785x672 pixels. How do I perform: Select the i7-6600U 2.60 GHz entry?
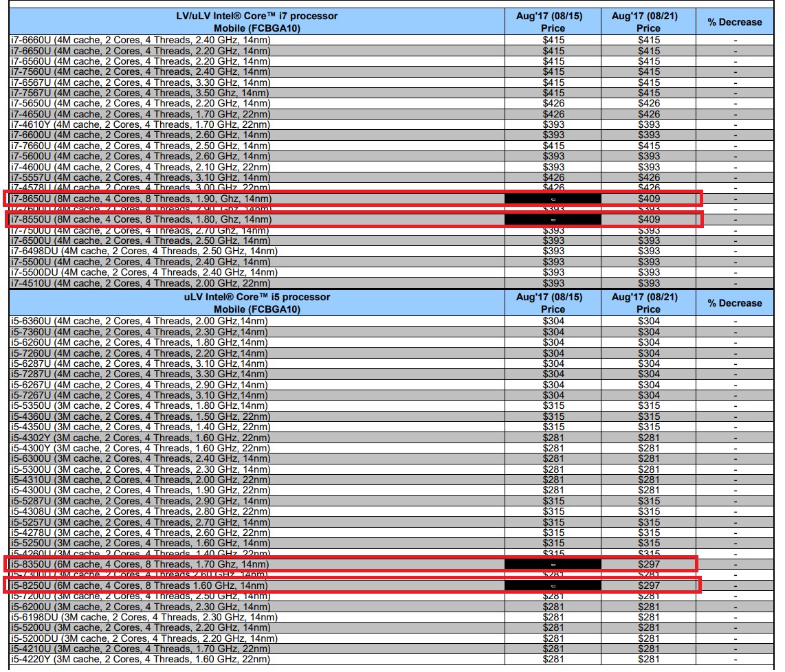pyautogui.click(x=141, y=135)
